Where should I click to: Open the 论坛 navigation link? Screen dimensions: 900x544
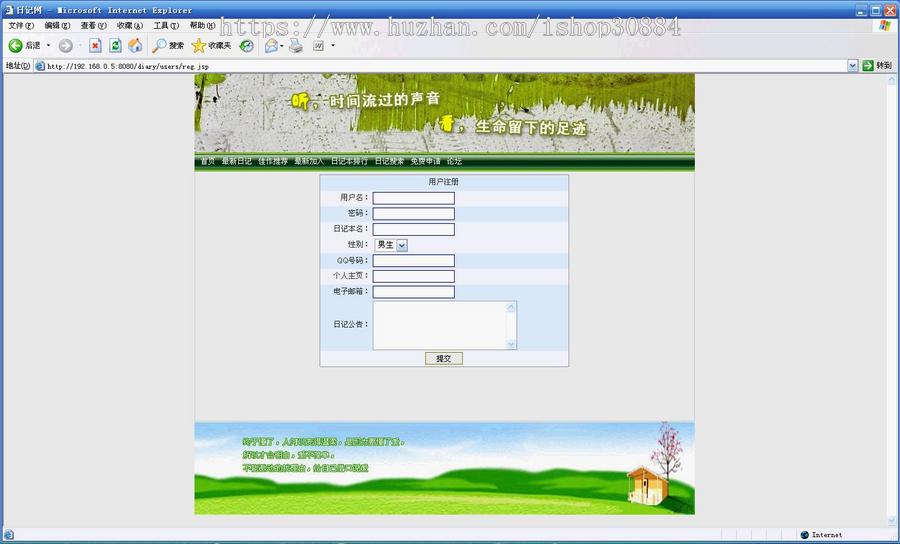point(454,161)
